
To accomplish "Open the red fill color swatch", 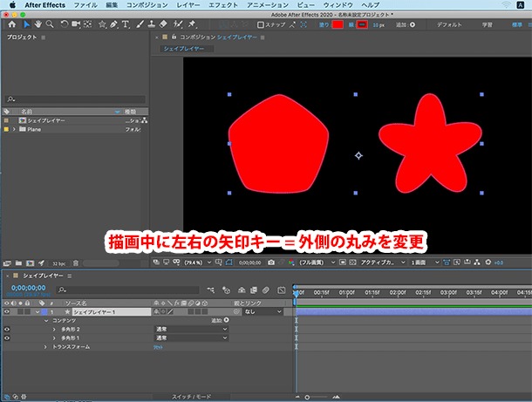I will click(338, 24).
